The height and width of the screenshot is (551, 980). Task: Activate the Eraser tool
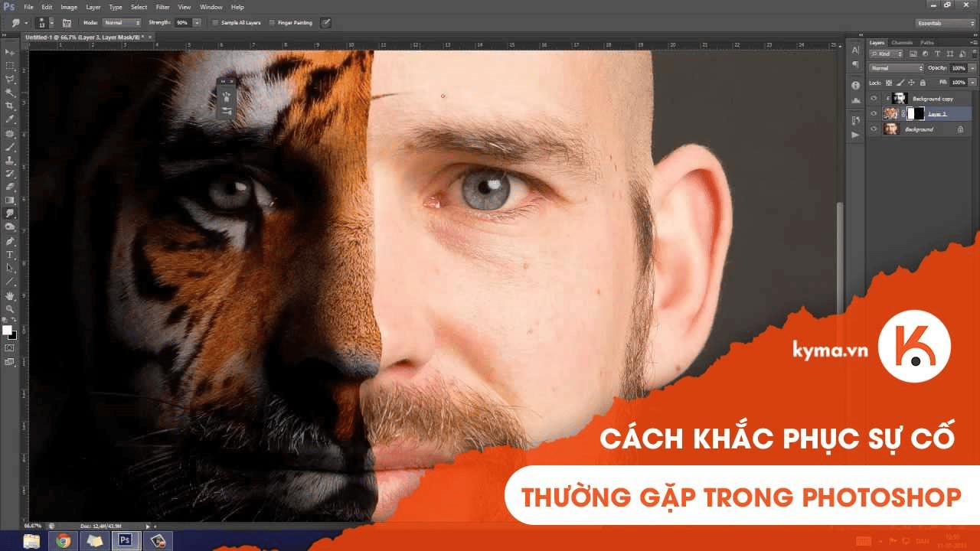point(10,185)
